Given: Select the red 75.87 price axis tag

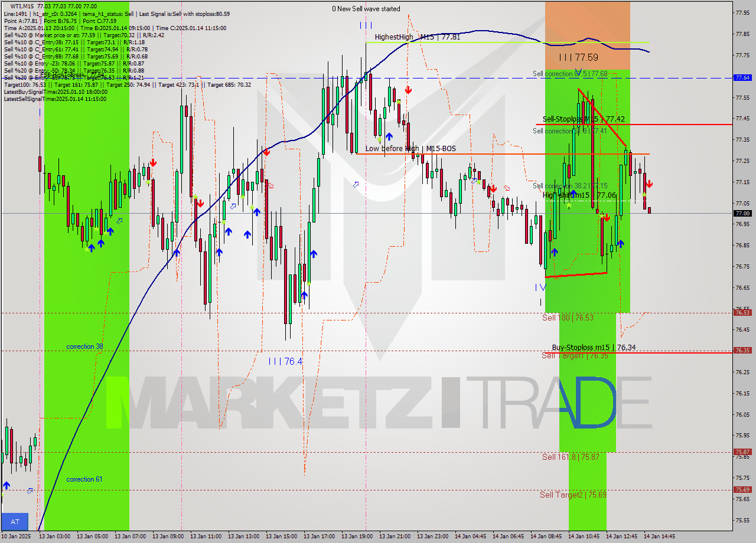Looking at the screenshot, I should [x=742, y=452].
